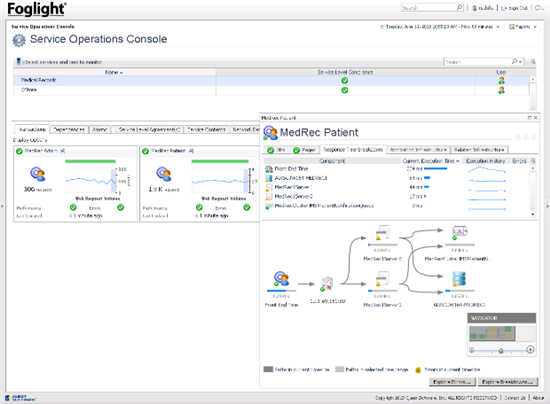Image resolution: width=550 pixels, height=404 pixels.
Task: Click MedRec Patient card Errors status icon
Action: [247, 208]
